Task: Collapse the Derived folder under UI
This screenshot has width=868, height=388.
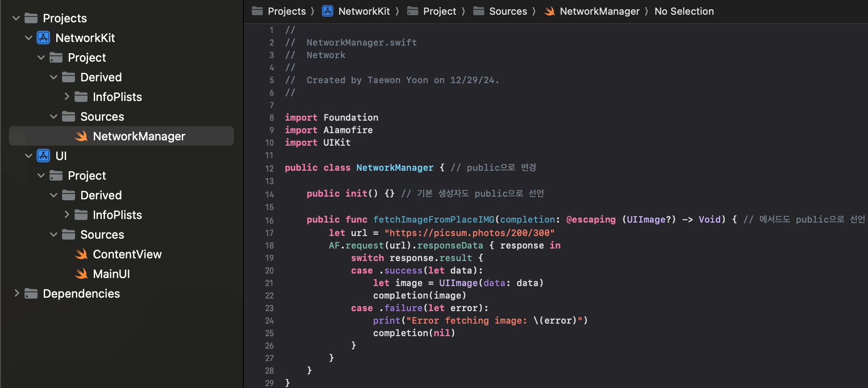Action: (x=54, y=195)
